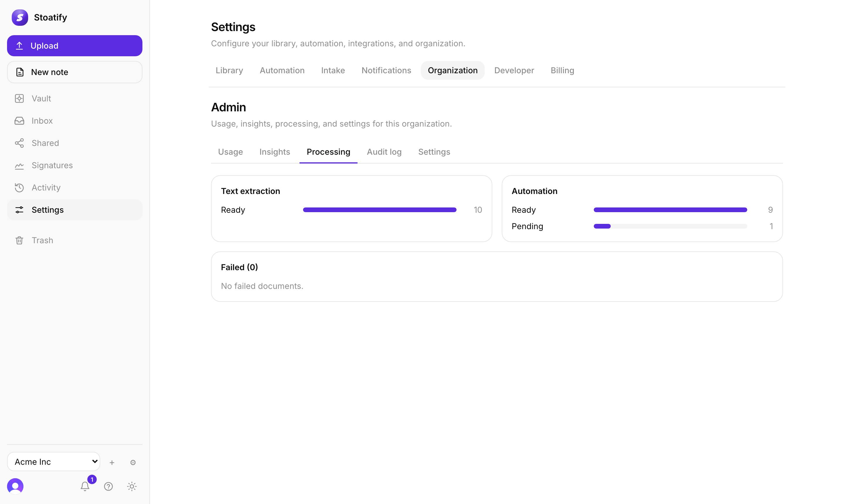Image resolution: width=844 pixels, height=504 pixels.
Task: Add a new organization with plus icon
Action: click(112, 462)
